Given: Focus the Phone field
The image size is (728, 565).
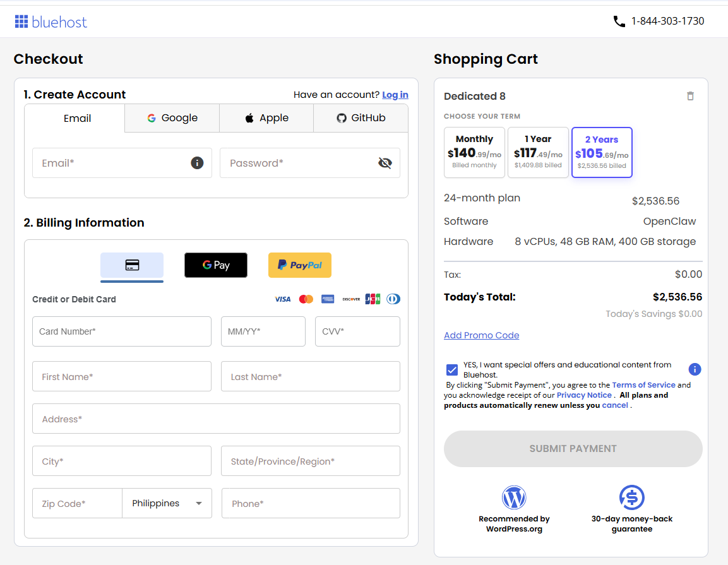Looking at the screenshot, I should [311, 503].
